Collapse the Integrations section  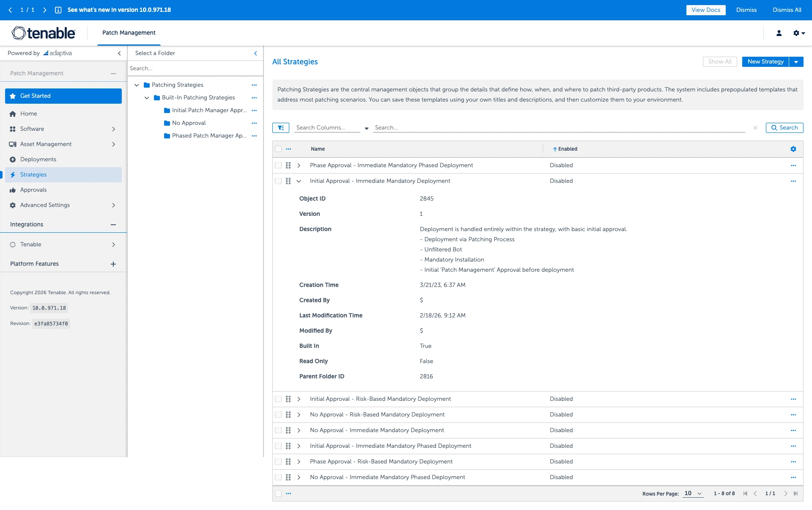[113, 225]
